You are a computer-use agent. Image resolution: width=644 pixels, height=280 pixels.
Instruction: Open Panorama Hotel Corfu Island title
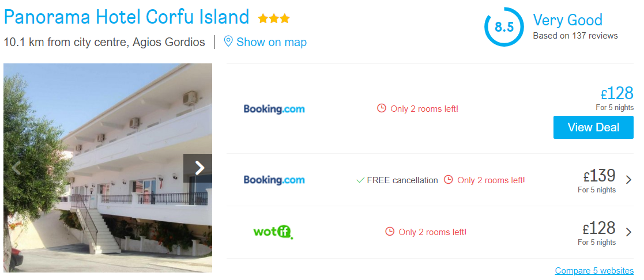tap(126, 17)
